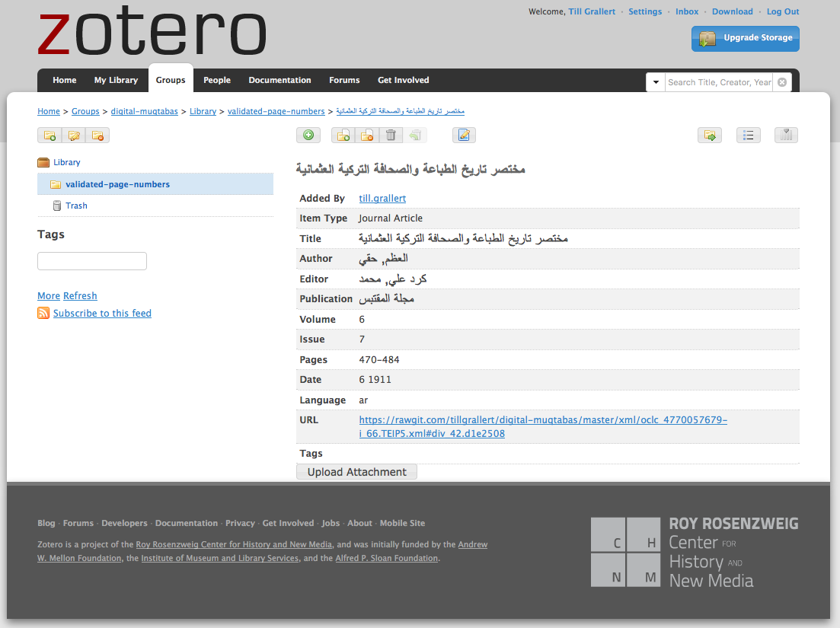Click the Log Out link
This screenshot has height=628, width=840.
[x=783, y=11]
